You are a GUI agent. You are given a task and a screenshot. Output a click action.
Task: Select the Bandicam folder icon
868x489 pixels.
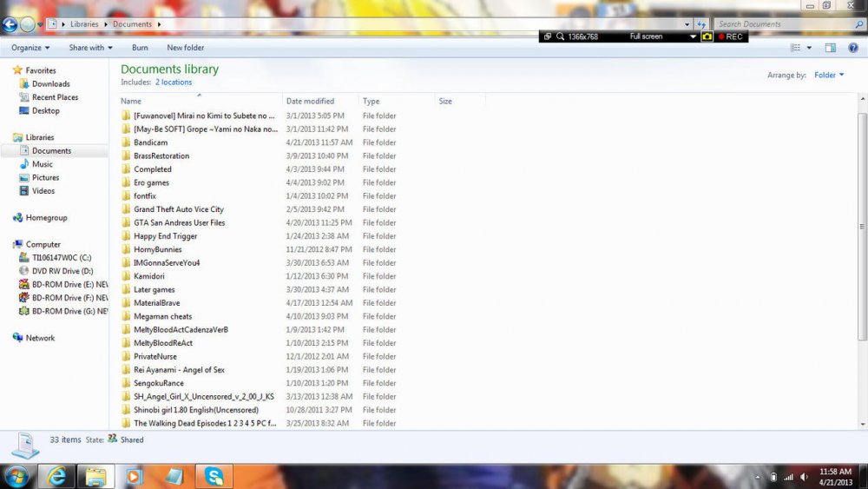[x=126, y=142]
